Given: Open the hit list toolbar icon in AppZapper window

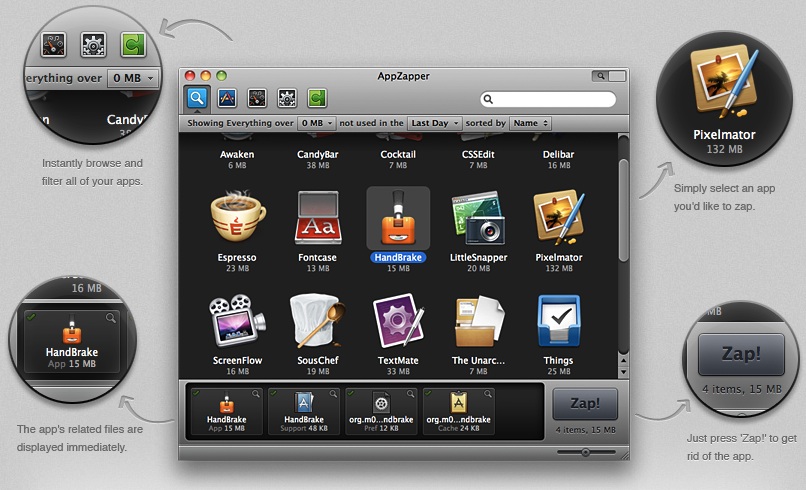Looking at the screenshot, I should (x=257, y=98).
